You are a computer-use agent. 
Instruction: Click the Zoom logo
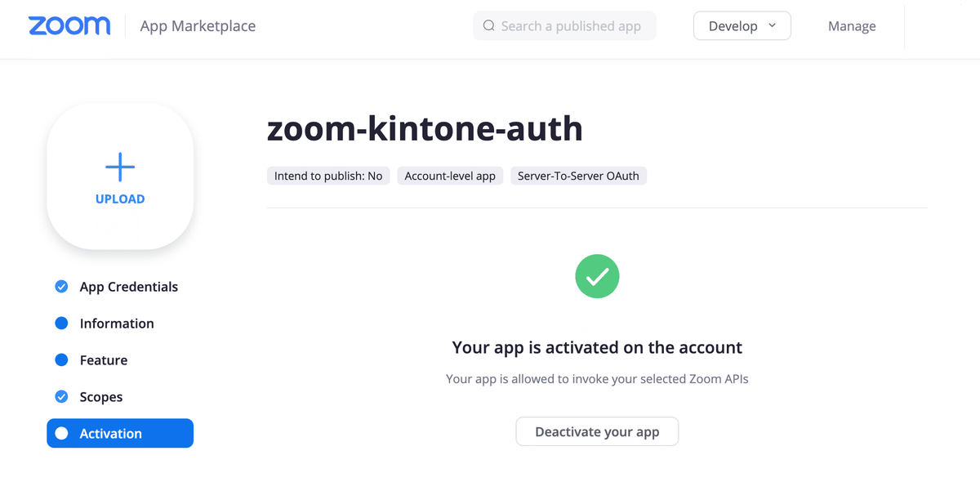point(69,26)
